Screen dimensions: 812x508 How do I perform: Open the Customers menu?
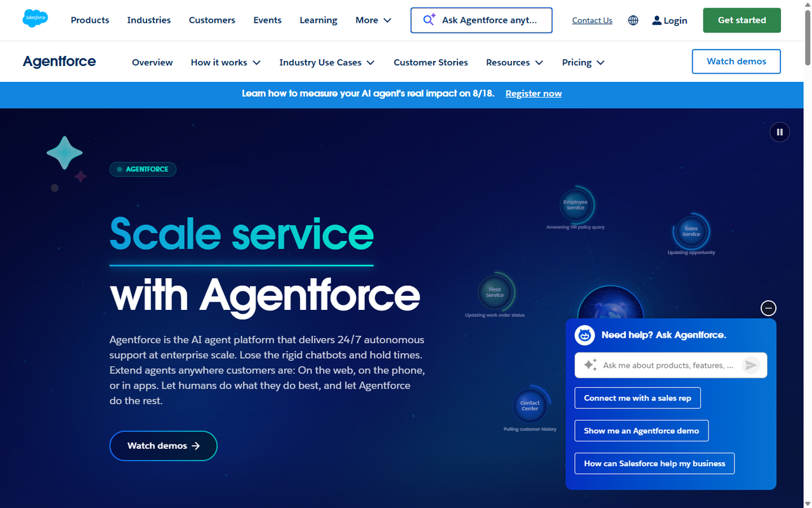click(212, 20)
